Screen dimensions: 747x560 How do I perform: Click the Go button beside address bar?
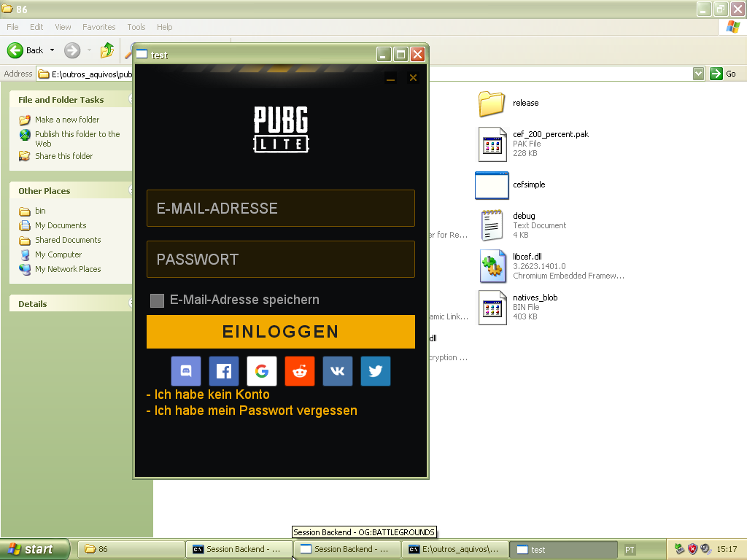click(723, 74)
